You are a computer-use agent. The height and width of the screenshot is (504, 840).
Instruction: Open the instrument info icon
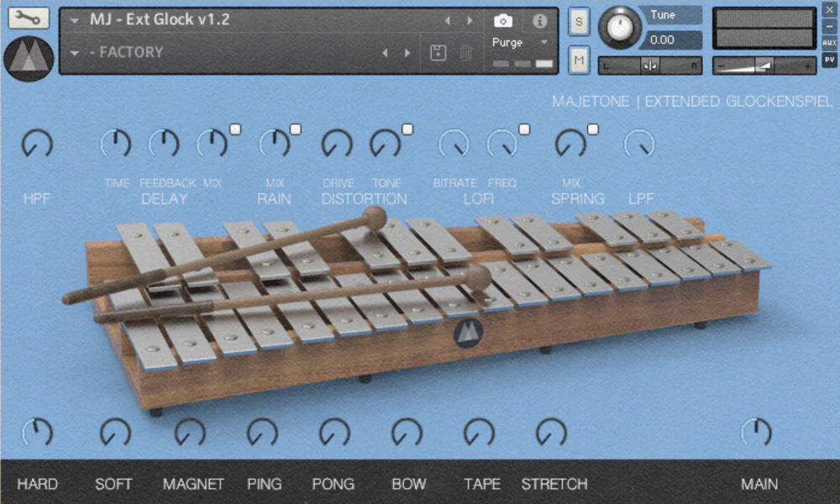point(539,21)
